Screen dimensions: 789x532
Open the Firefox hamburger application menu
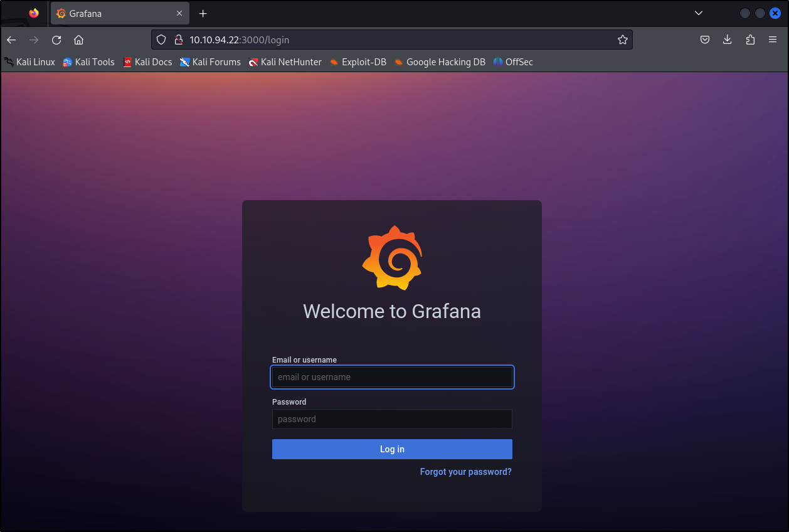pyautogui.click(x=773, y=40)
